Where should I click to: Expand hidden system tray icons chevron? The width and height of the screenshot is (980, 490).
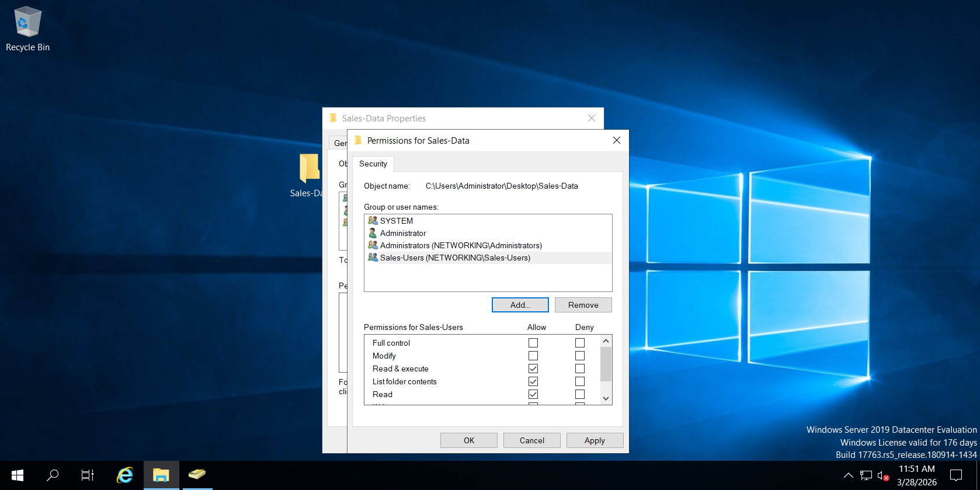[849, 475]
